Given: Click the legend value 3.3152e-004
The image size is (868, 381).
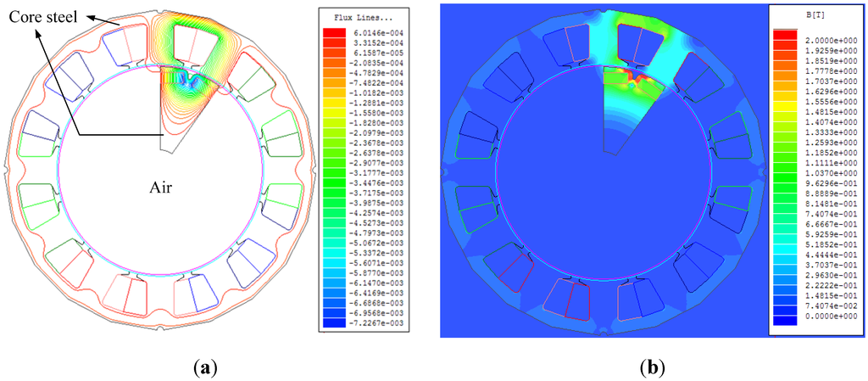Looking at the screenshot, I should pos(378,42).
